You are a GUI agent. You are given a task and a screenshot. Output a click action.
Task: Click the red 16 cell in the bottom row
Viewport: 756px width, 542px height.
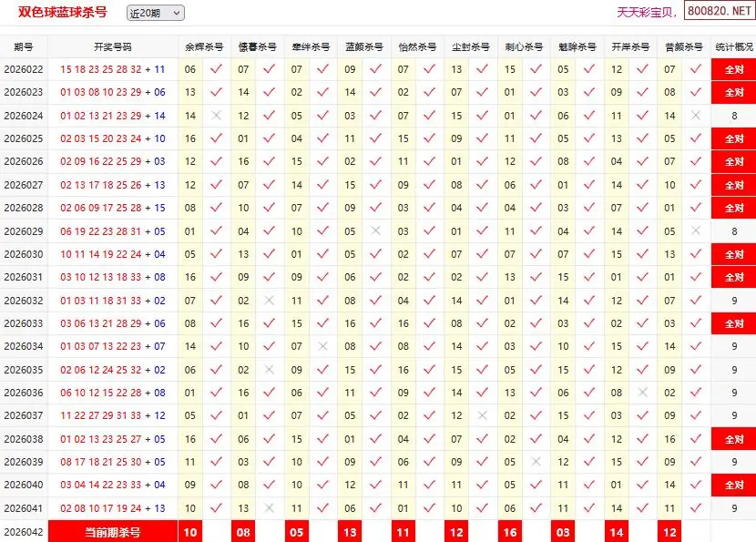coord(510,532)
